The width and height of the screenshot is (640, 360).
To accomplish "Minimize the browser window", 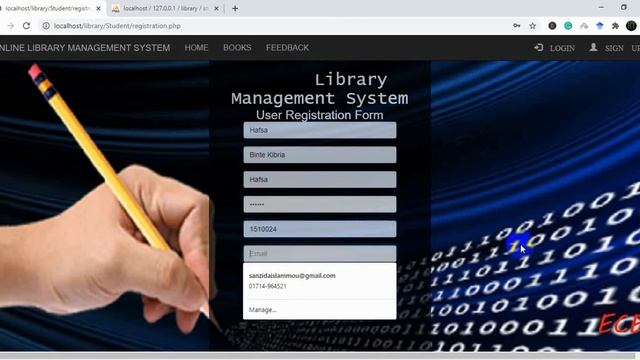I will pos(601,7).
